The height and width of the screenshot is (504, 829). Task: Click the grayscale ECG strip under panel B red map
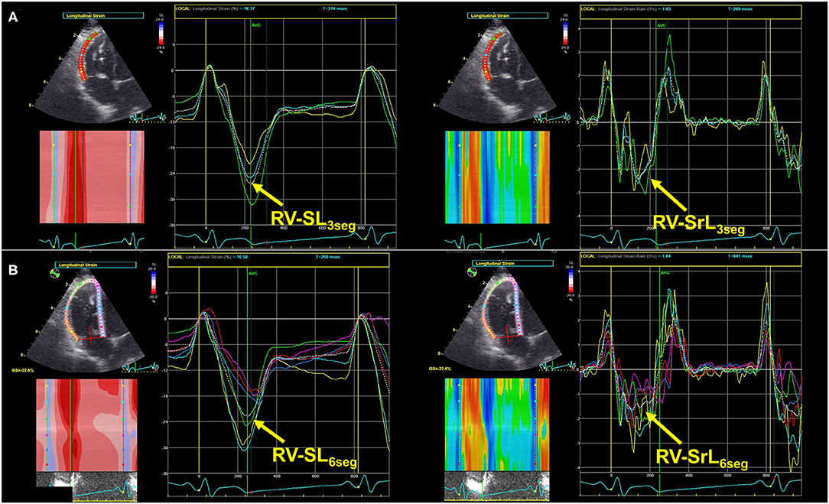click(x=86, y=486)
